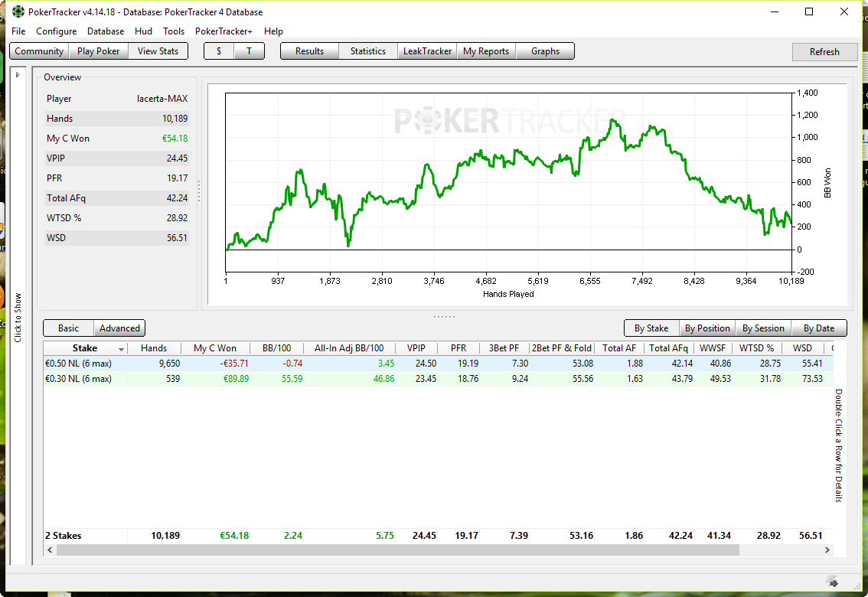The height and width of the screenshot is (597, 868).
Task: Switch to the Play Poker section
Action: click(x=99, y=51)
